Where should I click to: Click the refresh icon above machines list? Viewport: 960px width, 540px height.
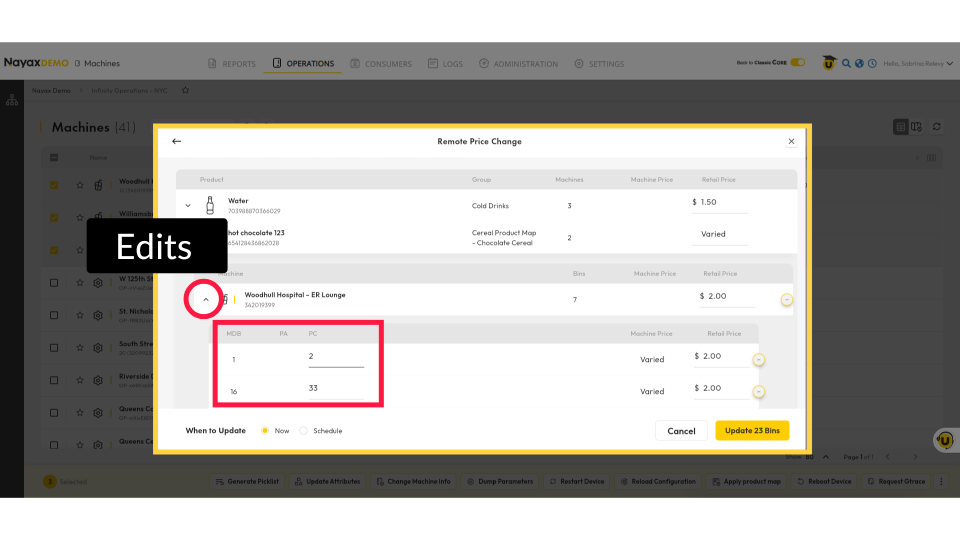(x=937, y=127)
